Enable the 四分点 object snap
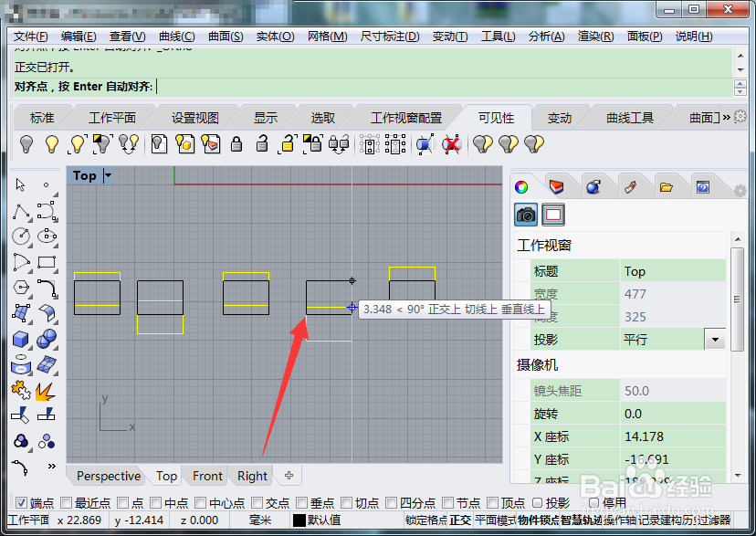756x536 pixels. [391, 503]
